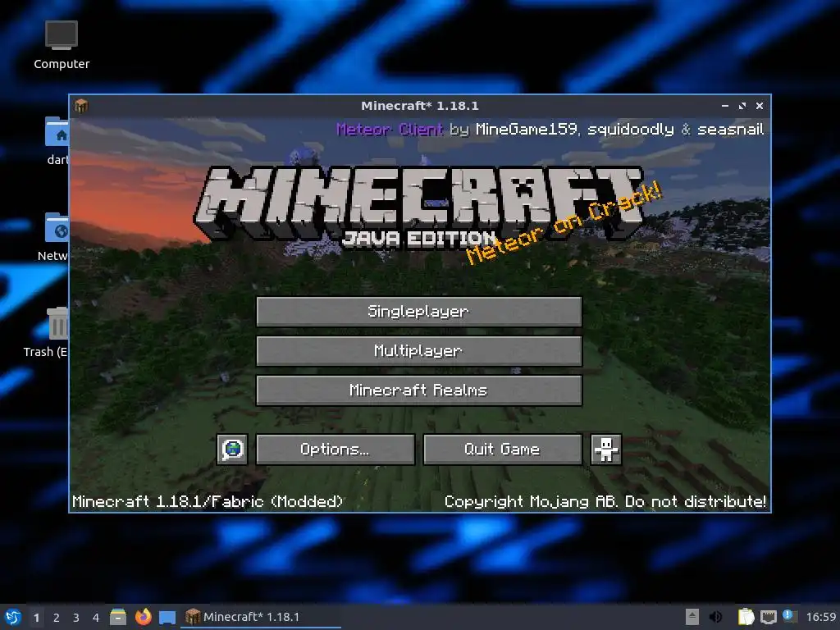Open the language selection globe icon

(x=232, y=449)
